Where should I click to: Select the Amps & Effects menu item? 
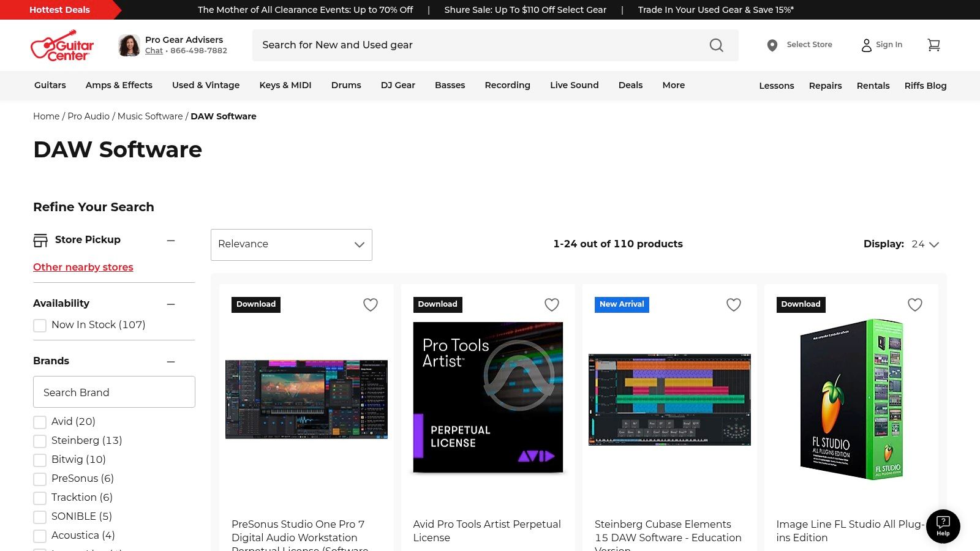[119, 85]
